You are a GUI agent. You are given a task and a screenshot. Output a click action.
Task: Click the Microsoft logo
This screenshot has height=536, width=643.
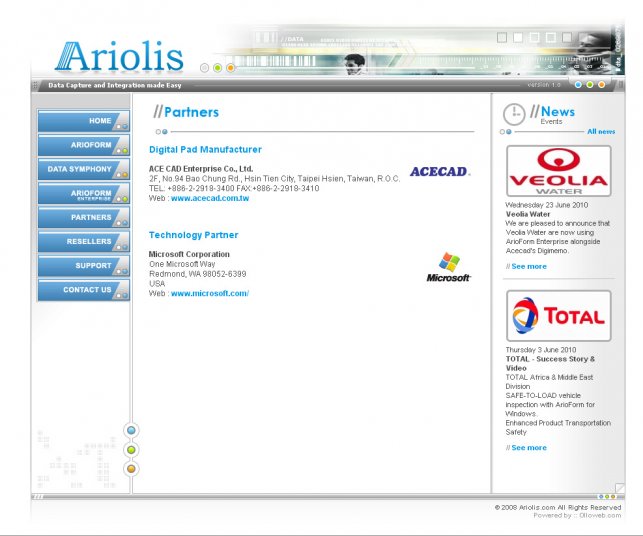click(x=449, y=267)
